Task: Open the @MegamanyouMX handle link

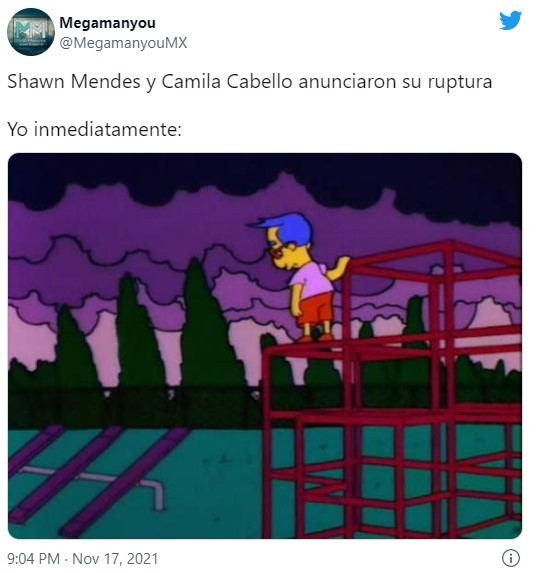Action: (x=123, y=43)
